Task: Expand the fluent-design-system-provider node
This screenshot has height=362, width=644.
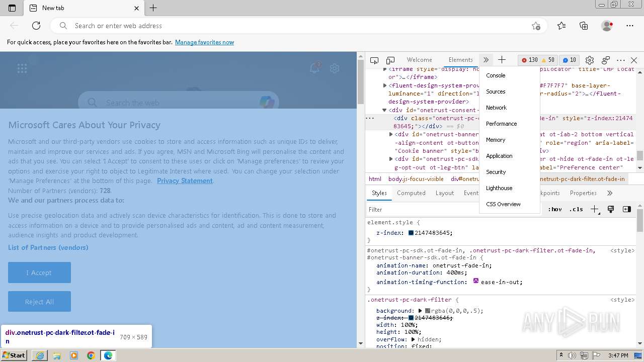Action: 385,85
